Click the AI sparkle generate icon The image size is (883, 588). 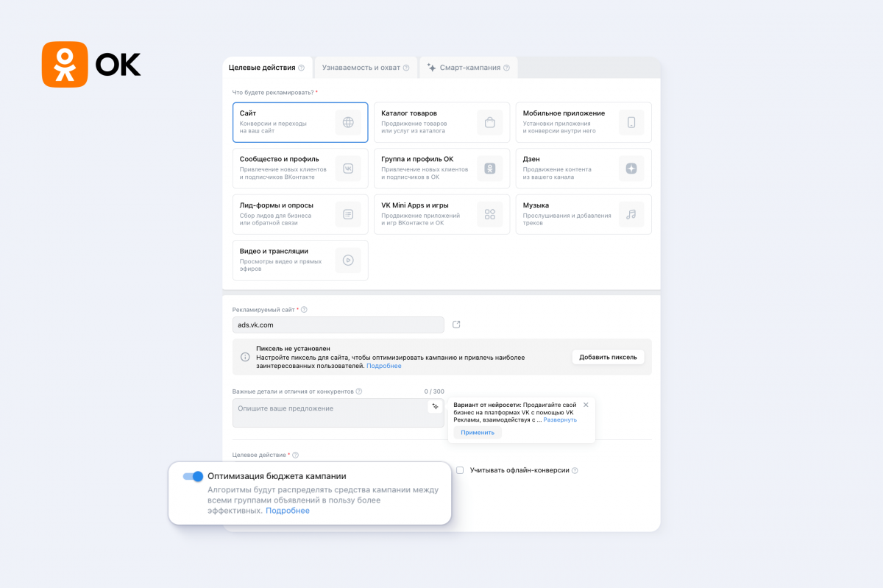pos(435,406)
